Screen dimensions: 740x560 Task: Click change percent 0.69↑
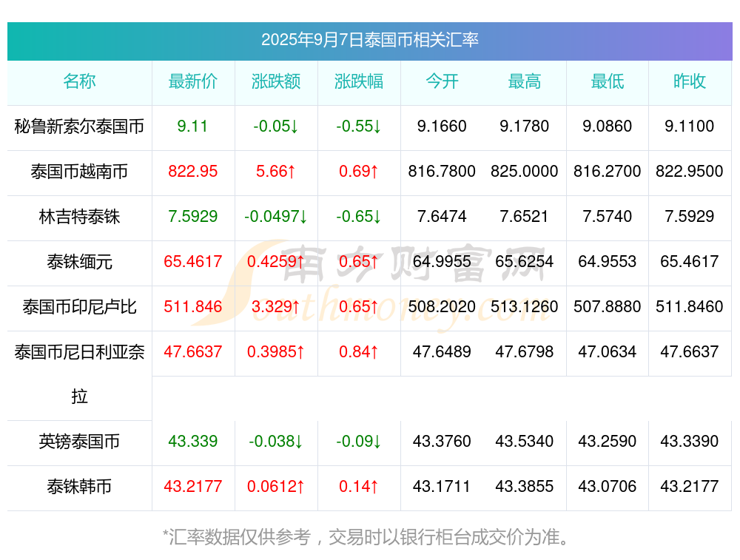[359, 172]
